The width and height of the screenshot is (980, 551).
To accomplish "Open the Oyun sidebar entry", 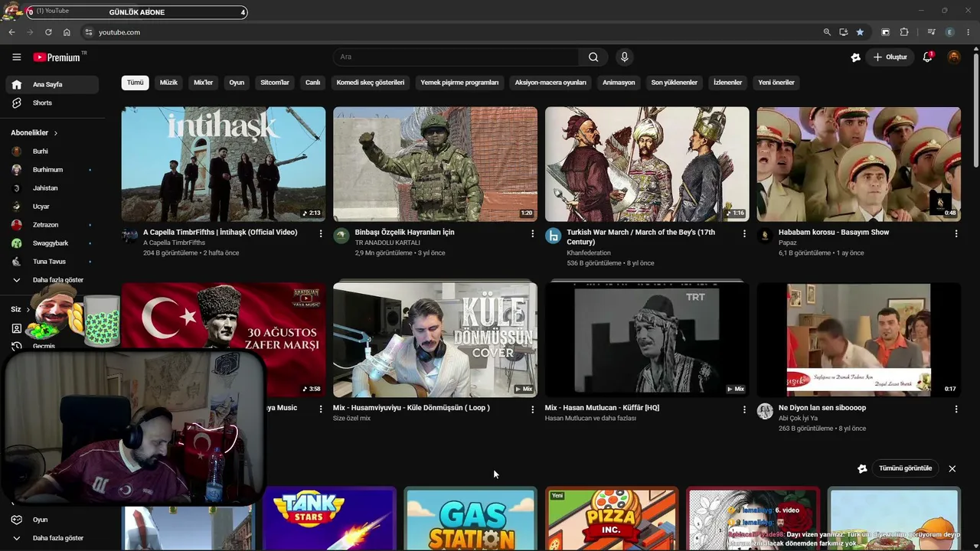I will pyautogui.click(x=52, y=520).
